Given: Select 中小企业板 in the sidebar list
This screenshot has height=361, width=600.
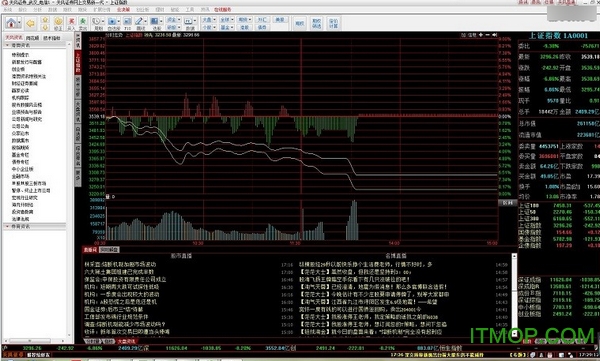Looking at the screenshot, I should click(x=22, y=169).
